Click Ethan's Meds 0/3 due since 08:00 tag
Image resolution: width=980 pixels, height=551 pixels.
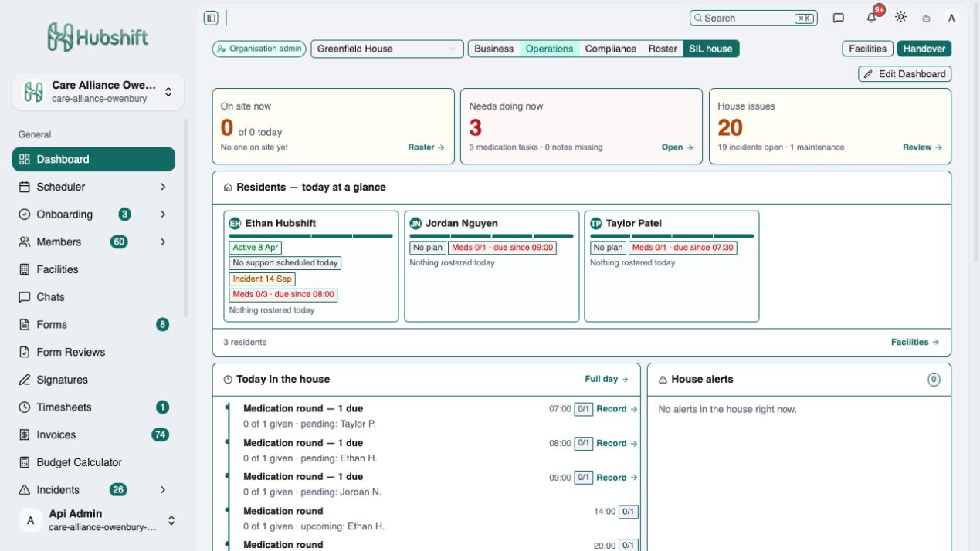[x=283, y=295]
